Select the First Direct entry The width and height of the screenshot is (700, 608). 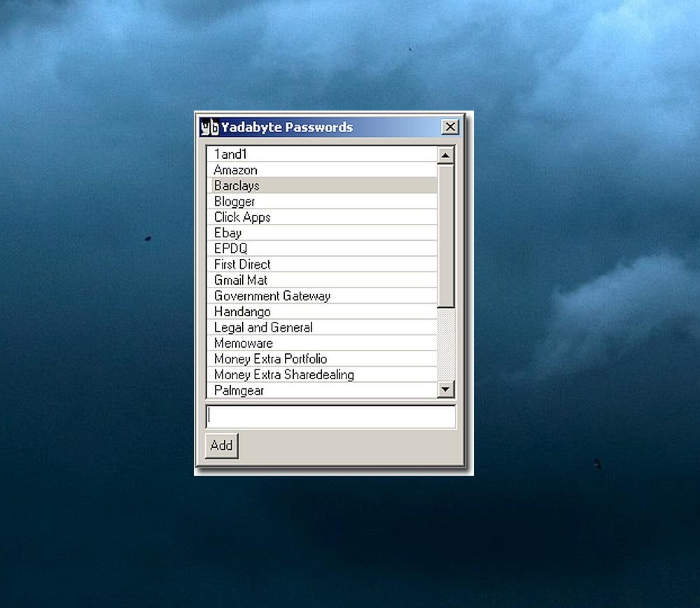coord(322,264)
